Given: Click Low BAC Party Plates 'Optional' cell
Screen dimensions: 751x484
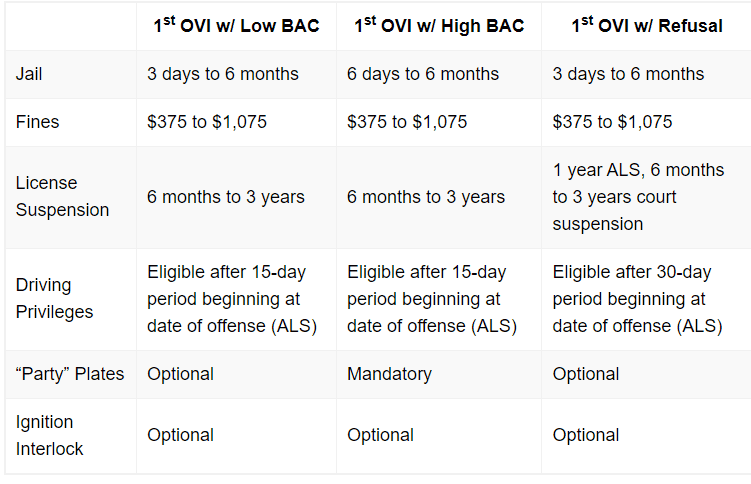Looking at the screenshot, I should click(x=180, y=374).
